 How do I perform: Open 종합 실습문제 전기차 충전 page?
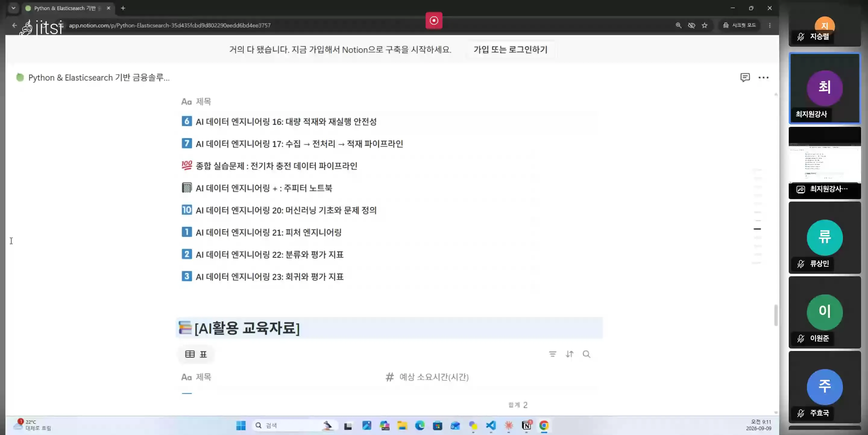pyautogui.click(x=276, y=166)
